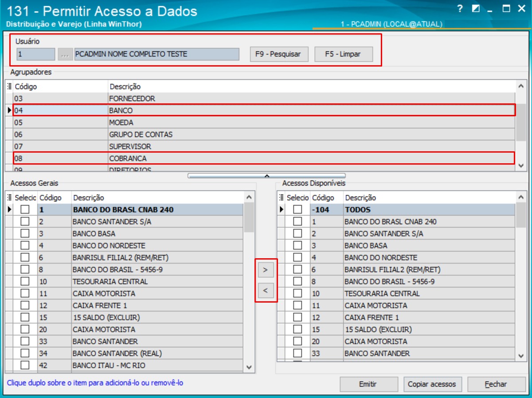
Task: Check 15 SALDO (EXCLUIR) in Acessos Disponíveis
Action: 297,329
